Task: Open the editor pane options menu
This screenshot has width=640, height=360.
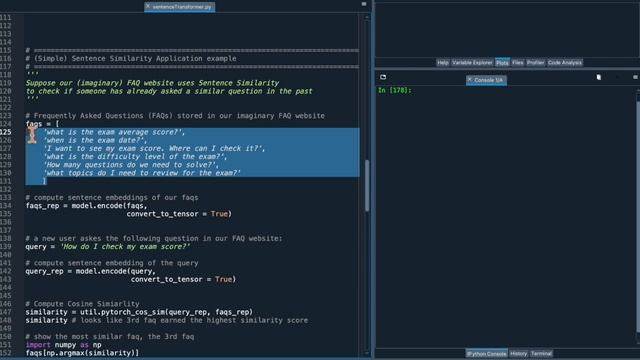Action: [364, 4]
